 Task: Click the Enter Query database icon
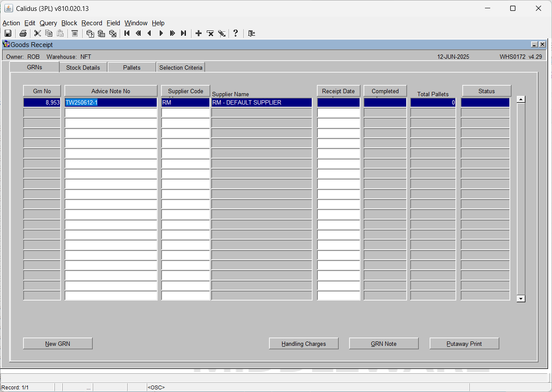90,34
